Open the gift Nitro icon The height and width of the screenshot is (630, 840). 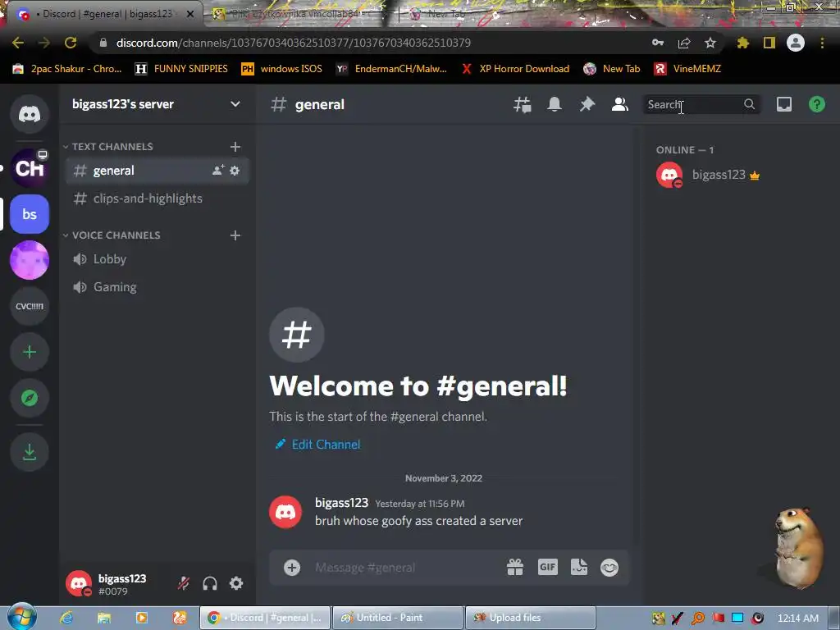tap(515, 568)
